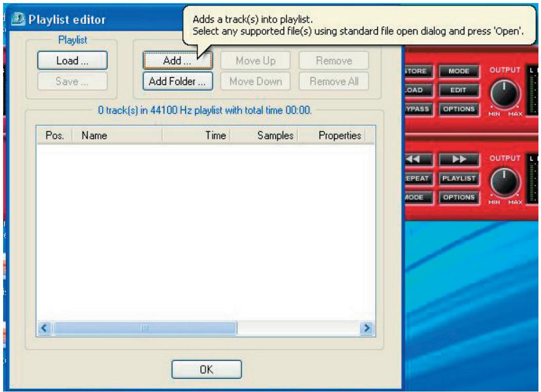
Task: Click MODE button on lower red player
Action: (418, 197)
